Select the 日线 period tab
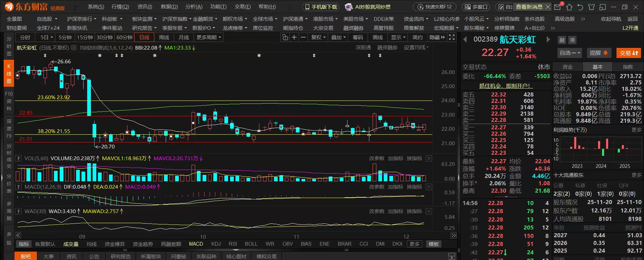Viewport: 644px width, 260px height. click(144, 38)
